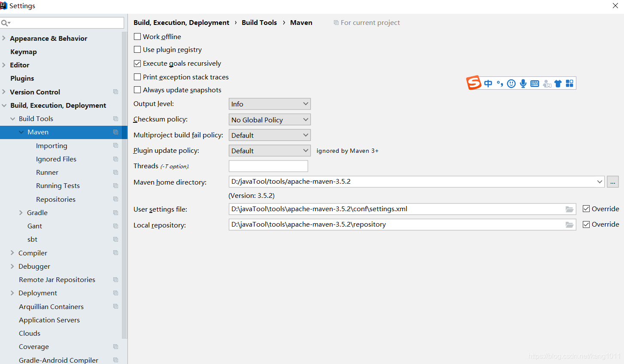Open Sogou soft keyboard icon
The width and height of the screenshot is (624, 364).
(x=535, y=84)
